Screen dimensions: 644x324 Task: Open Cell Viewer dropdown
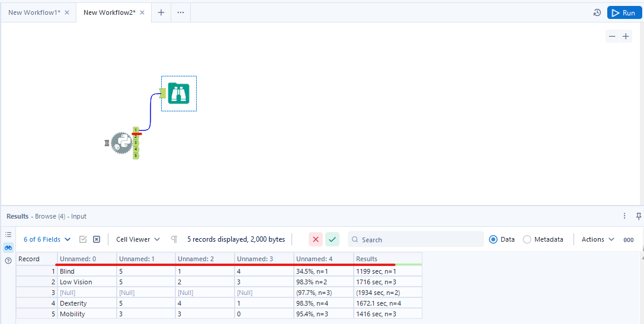click(x=139, y=239)
